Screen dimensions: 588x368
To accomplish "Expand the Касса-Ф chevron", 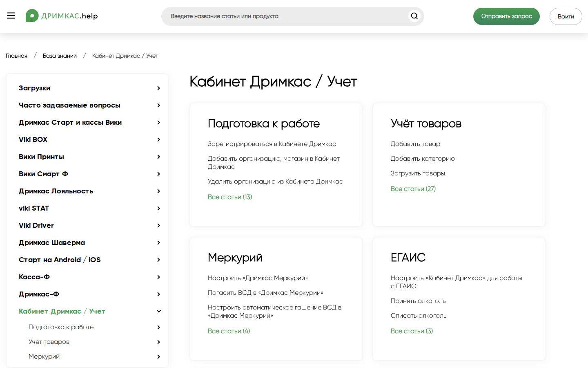I will (x=158, y=277).
